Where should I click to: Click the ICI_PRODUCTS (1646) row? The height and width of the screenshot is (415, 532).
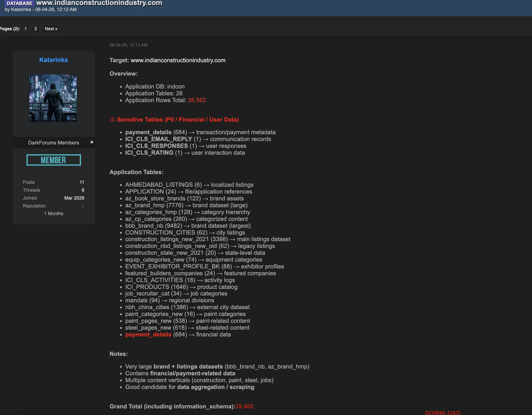(181, 287)
